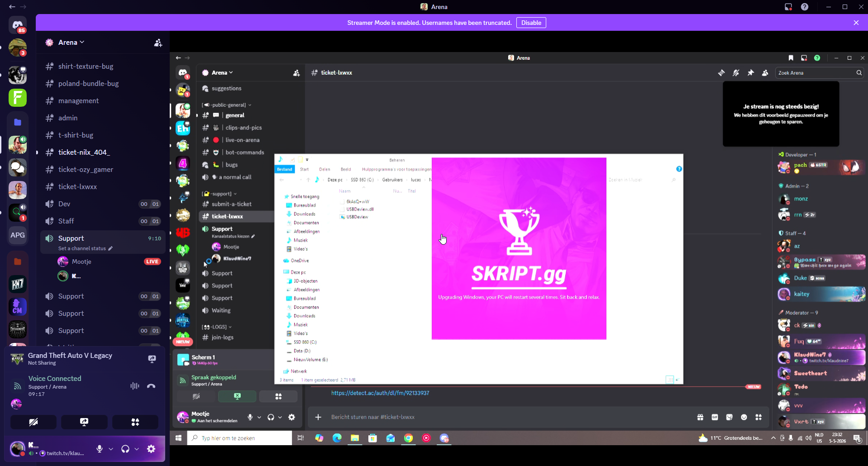Open the Arena server menu above shirt-texture-bug
Screen dimensions: 868x466
72,43
